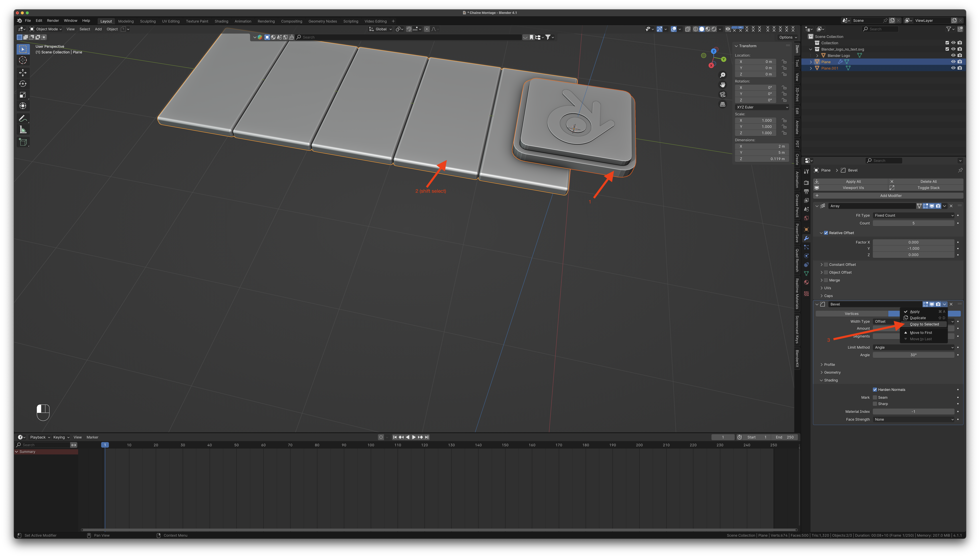Viewport: 980px width, 557px height.
Task: Open the Object properties tab icon
Action: tap(806, 230)
